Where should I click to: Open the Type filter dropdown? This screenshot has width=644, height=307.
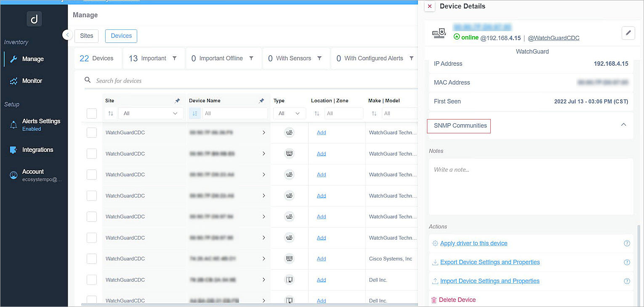coord(289,114)
